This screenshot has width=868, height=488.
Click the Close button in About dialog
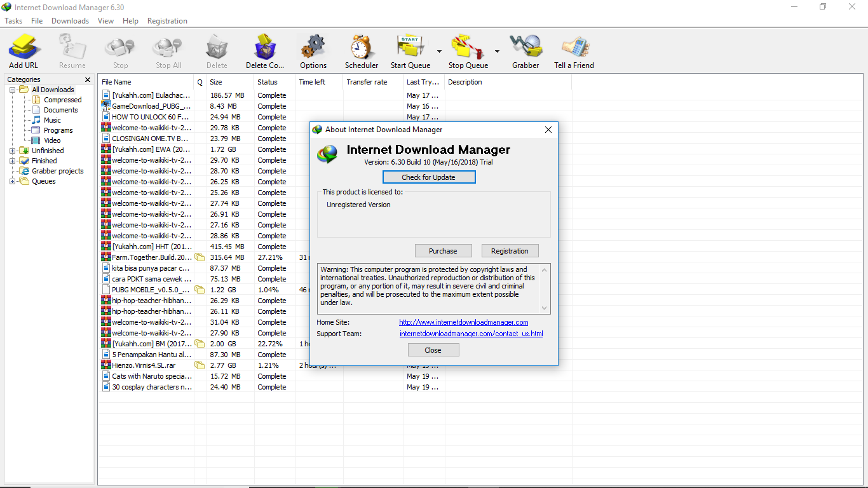433,350
